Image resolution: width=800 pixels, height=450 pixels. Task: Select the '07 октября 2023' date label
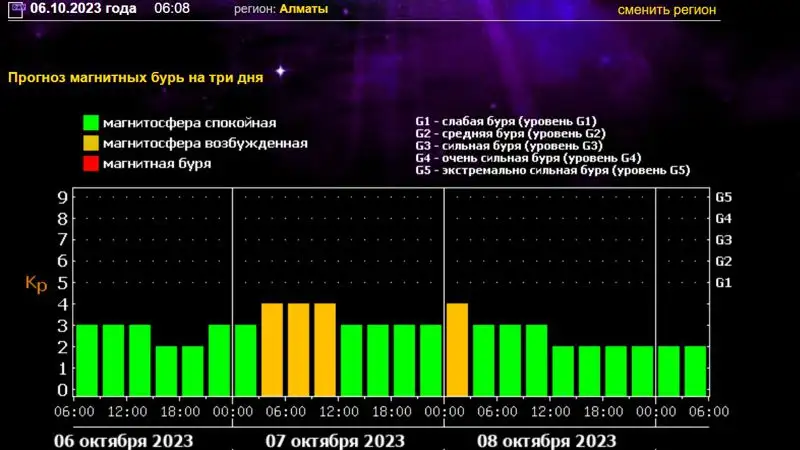pos(334,440)
